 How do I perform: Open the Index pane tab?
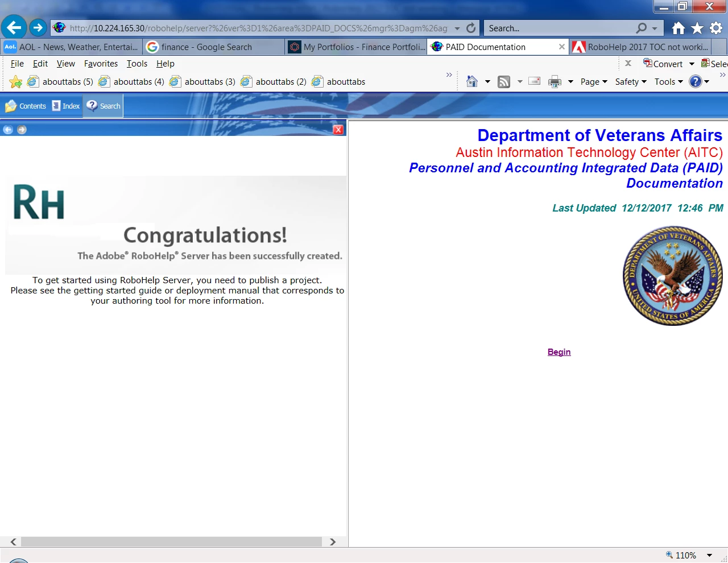(x=66, y=106)
